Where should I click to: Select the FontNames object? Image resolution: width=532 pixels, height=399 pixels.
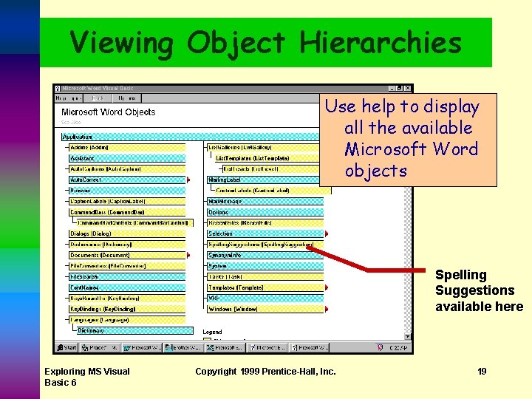tap(127, 287)
